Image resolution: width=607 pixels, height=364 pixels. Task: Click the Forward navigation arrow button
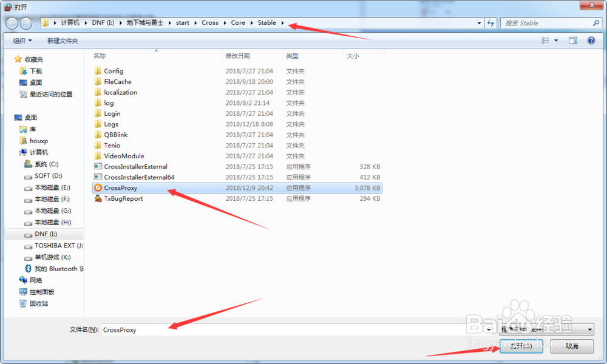[26, 23]
